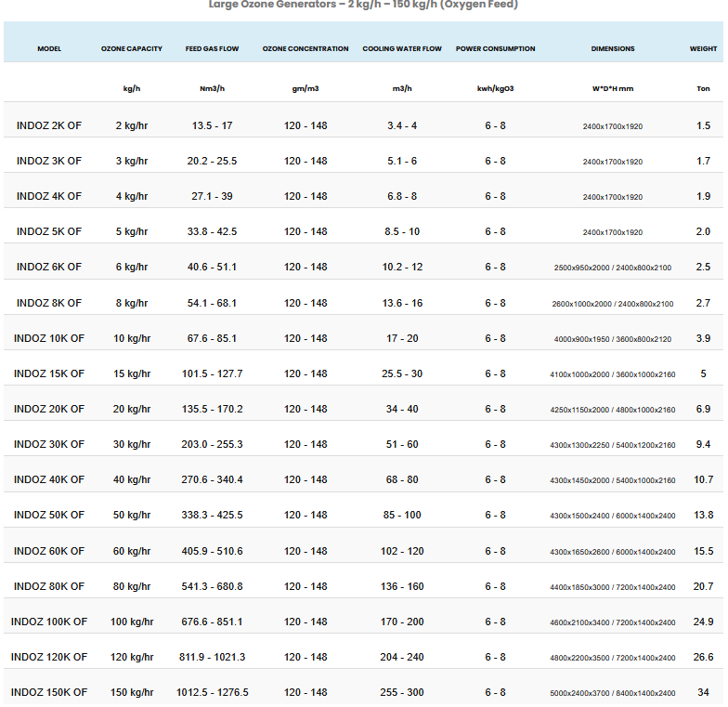The height and width of the screenshot is (707, 728).
Task: Click feed gas flow 1012.5 - 1276.5
Action: pyautogui.click(x=212, y=692)
